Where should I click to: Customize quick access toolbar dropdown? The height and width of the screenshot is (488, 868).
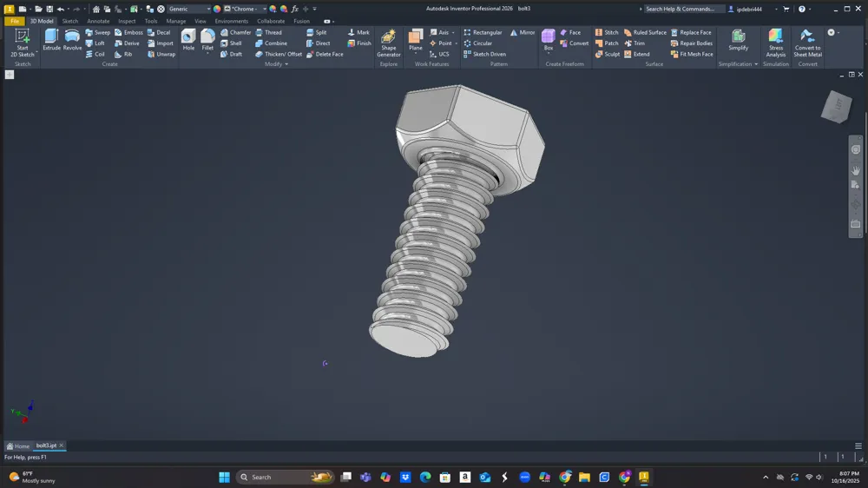coord(314,9)
